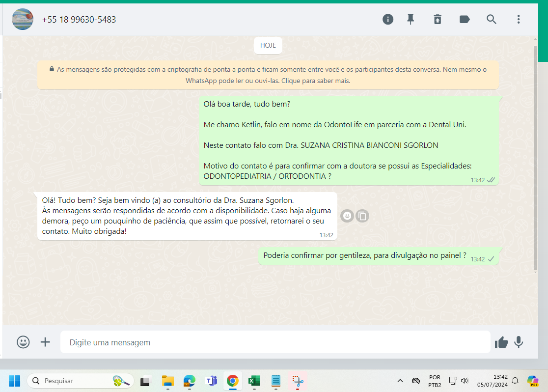
Task: Send a thumbs up quick reply
Action: pos(501,342)
